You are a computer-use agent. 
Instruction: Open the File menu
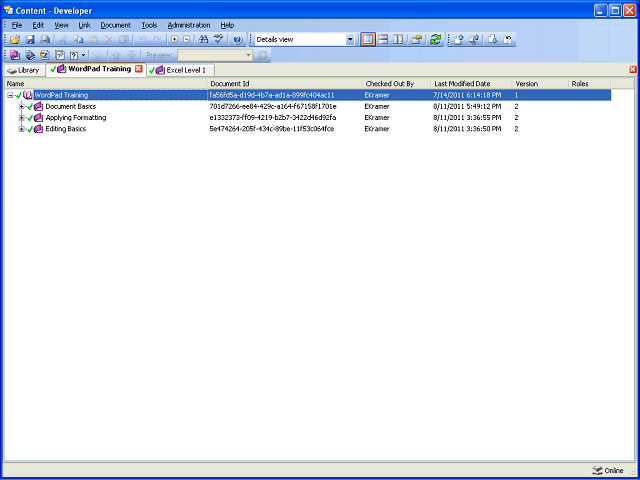point(17,25)
